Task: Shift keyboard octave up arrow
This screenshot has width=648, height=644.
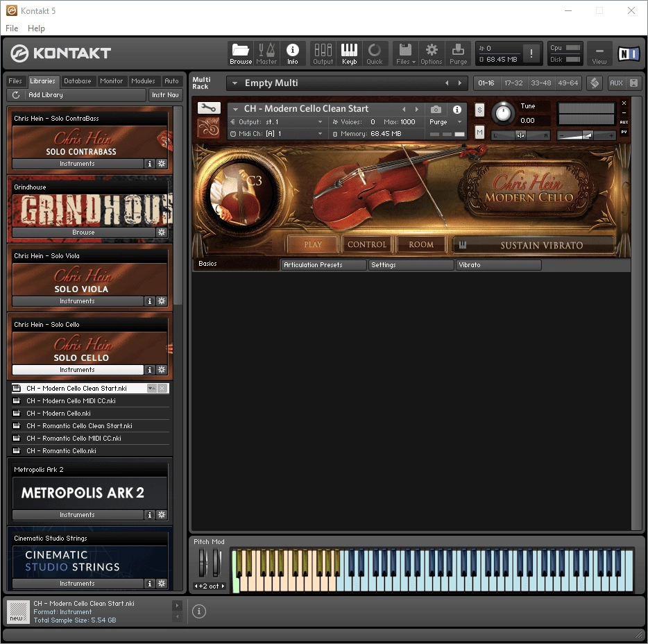Action: point(223,586)
